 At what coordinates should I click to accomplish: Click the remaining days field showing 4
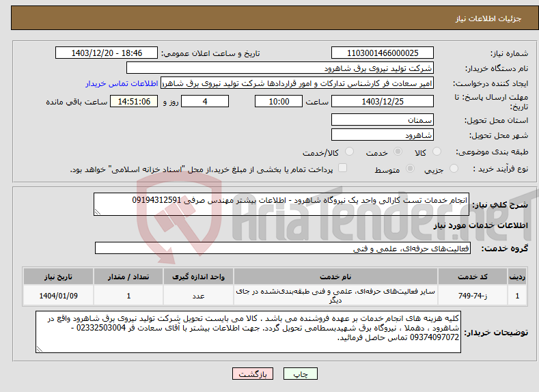tap(205, 101)
